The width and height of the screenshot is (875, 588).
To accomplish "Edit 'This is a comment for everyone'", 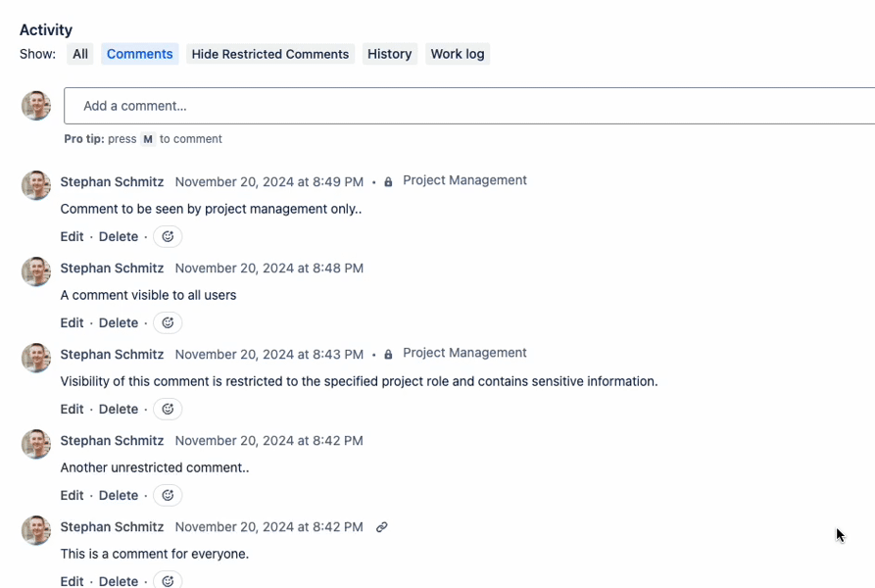I will click(72, 580).
